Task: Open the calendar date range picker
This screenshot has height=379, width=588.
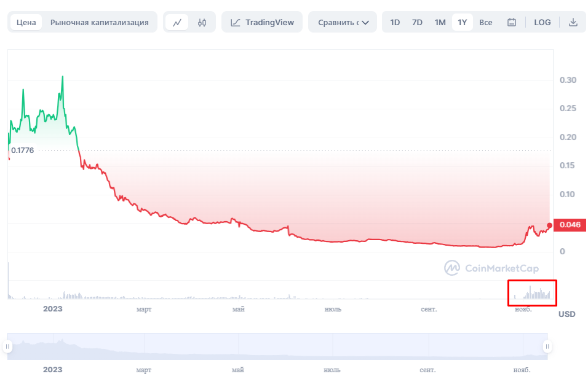Action: [x=512, y=23]
